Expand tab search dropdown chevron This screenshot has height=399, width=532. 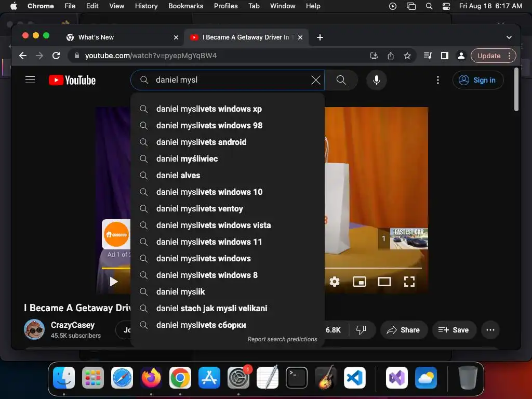click(x=509, y=37)
